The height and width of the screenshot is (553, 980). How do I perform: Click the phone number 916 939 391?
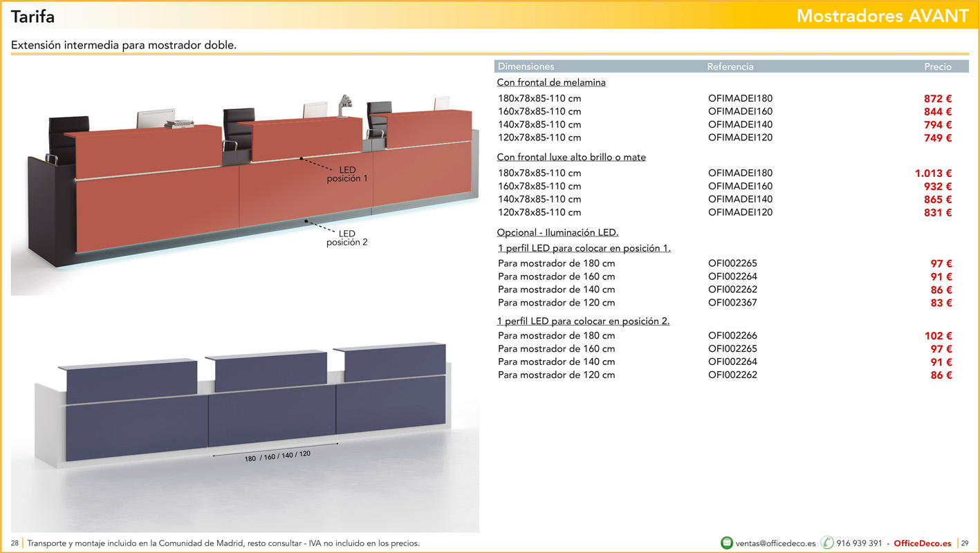click(x=859, y=543)
